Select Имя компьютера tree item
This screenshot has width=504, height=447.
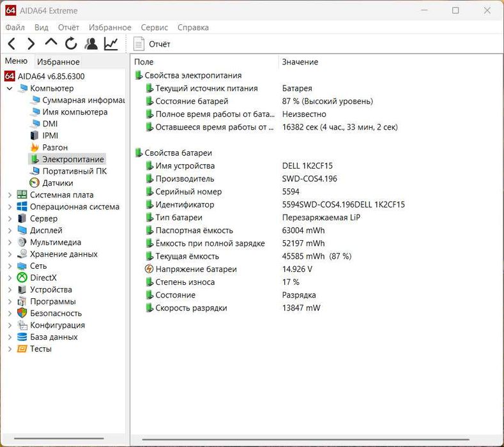[69, 112]
